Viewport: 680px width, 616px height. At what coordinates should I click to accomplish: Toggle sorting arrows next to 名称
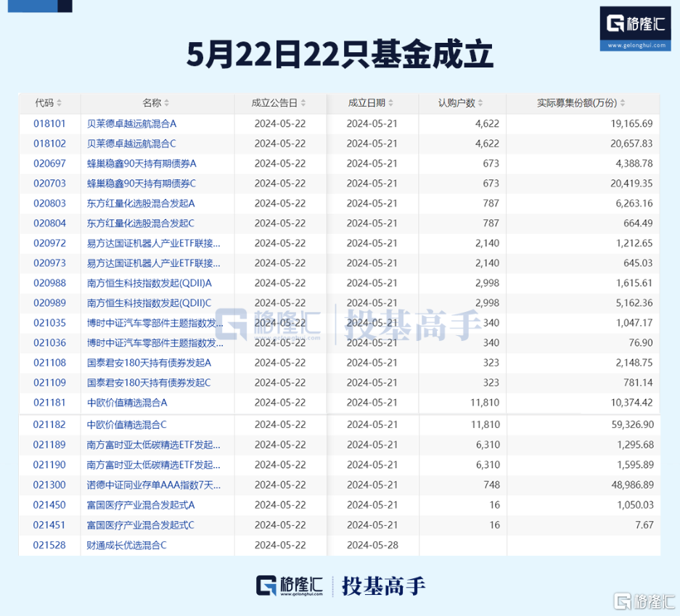(x=167, y=103)
